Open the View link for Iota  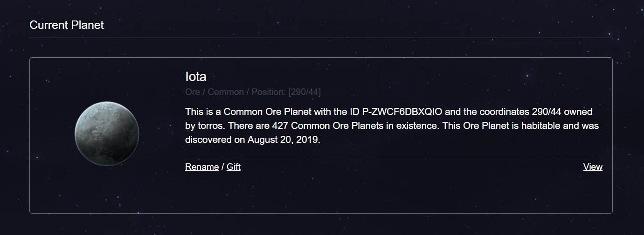(592, 167)
